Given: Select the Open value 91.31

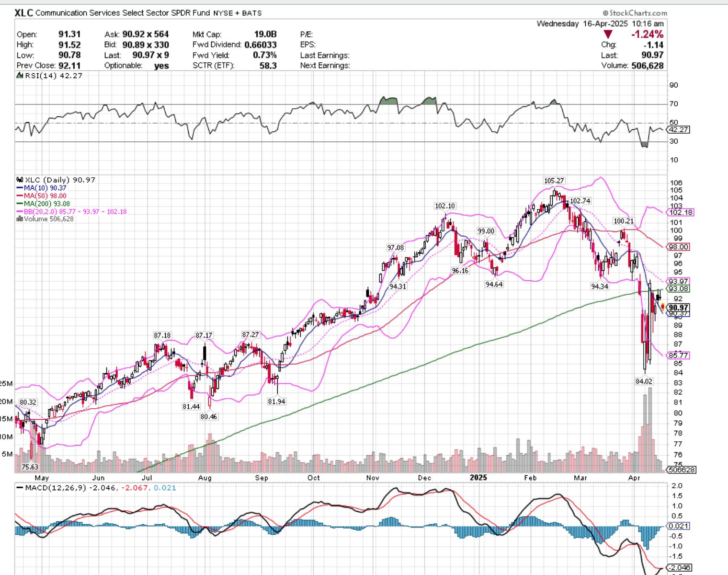Looking at the screenshot, I should [69, 34].
